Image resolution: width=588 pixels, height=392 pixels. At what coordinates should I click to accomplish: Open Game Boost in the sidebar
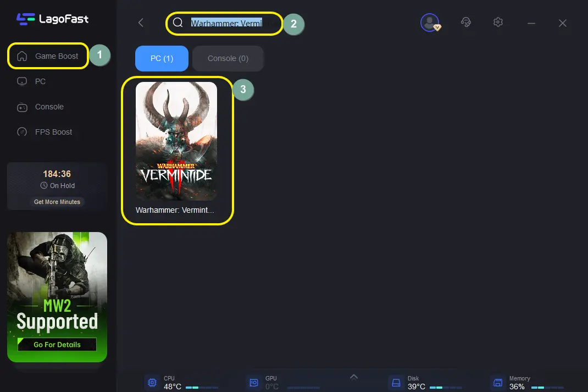tap(48, 56)
